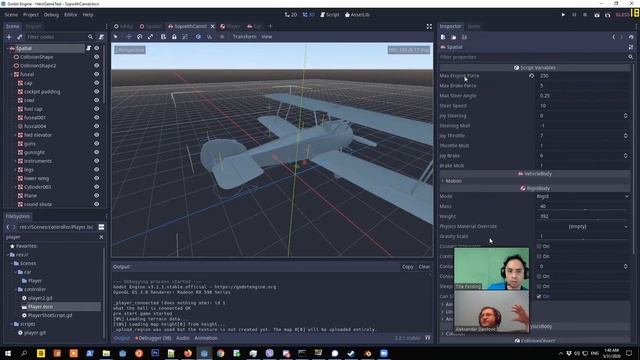Toggle the local space globe icon in the viewport toolbar
Screen dimensions: 640x360
pyautogui.click(x=198, y=37)
